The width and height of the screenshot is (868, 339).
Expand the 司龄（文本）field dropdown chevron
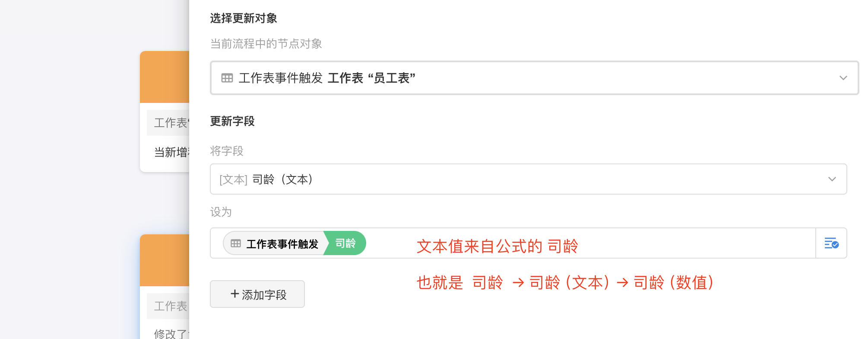point(832,179)
